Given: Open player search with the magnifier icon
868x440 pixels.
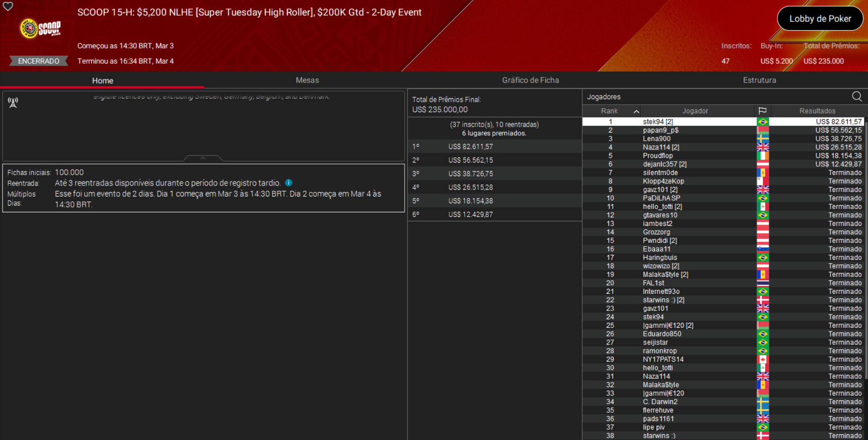Looking at the screenshot, I should point(857,96).
